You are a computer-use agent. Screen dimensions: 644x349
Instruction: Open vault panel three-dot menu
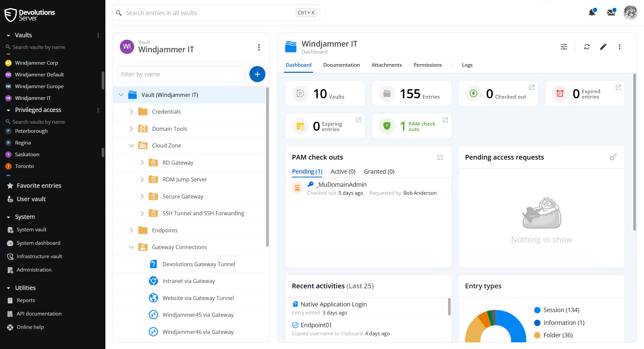tap(259, 48)
